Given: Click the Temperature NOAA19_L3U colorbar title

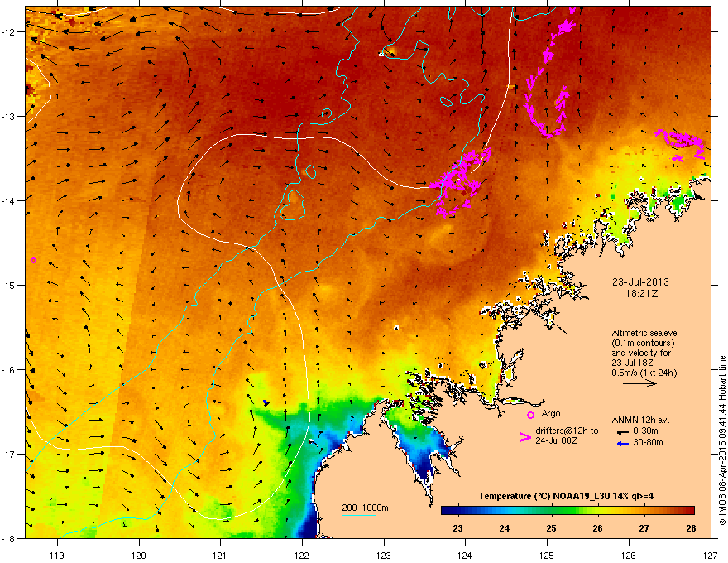Looking at the screenshot, I should click(x=566, y=496).
